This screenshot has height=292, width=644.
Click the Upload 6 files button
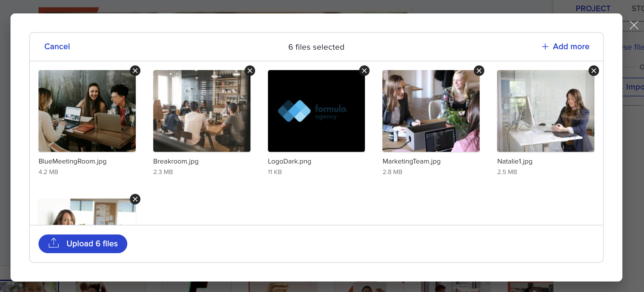coord(83,244)
